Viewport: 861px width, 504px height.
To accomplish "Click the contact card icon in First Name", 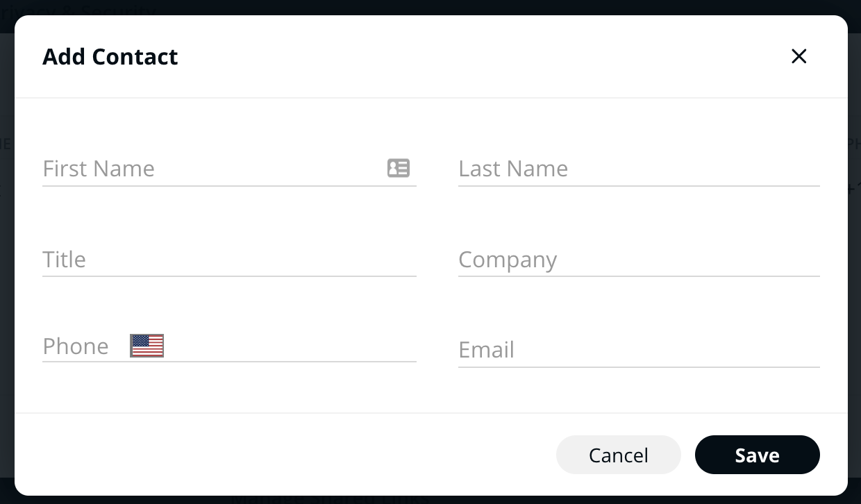I will pyautogui.click(x=398, y=168).
